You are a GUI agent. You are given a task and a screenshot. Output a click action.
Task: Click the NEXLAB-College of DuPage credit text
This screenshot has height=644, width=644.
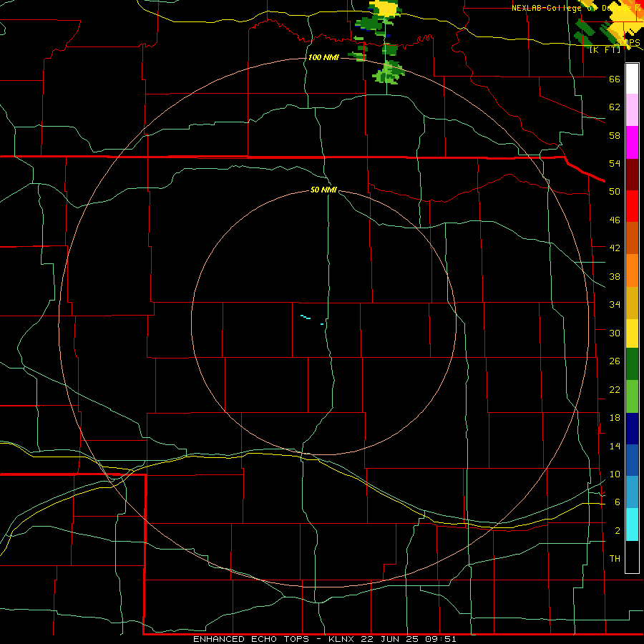coord(575,8)
